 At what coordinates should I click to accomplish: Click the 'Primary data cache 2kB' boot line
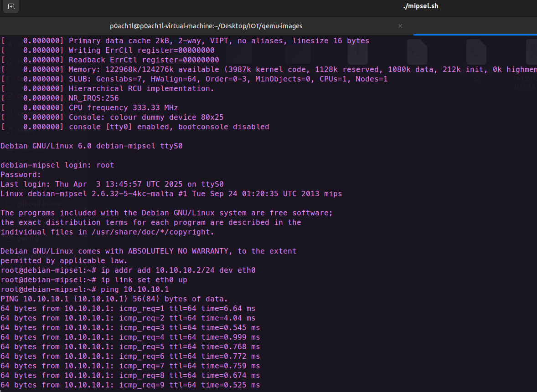185,41
